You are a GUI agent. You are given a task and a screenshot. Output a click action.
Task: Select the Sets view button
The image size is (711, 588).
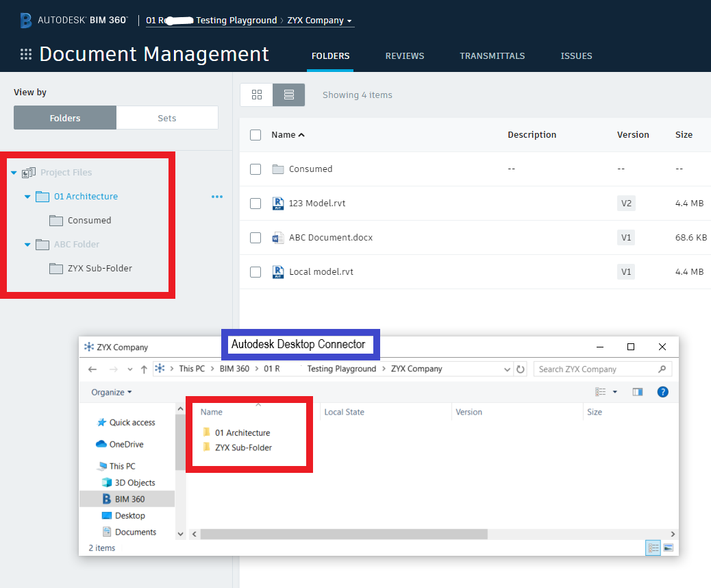tap(167, 117)
